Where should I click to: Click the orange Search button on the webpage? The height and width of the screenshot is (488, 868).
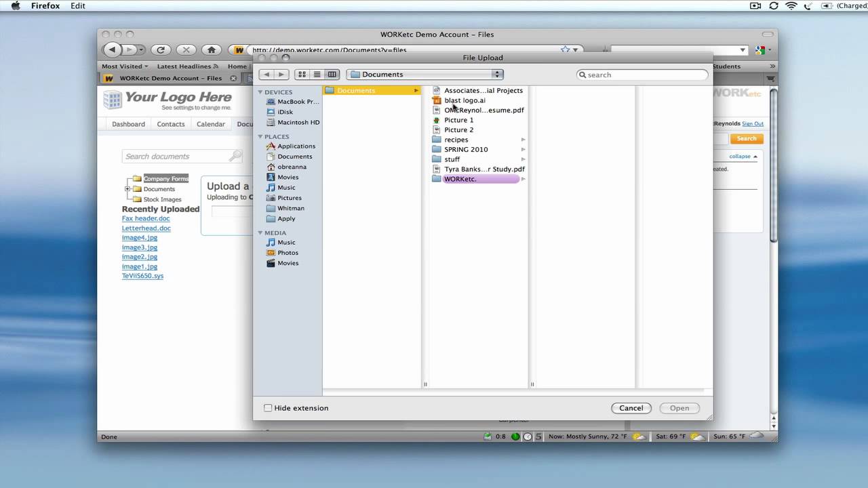click(747, 138)
